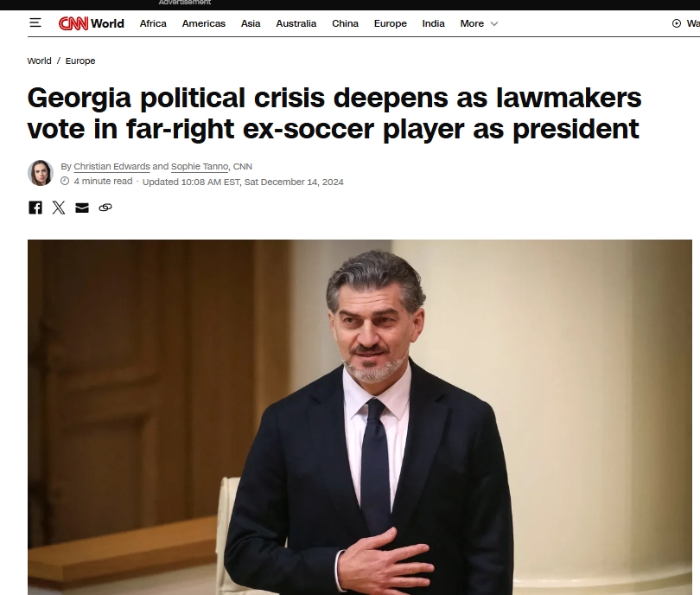The height and width of the screenshot is (595, 700).
Task: Go to the India section
Action: tap(434, 23)
